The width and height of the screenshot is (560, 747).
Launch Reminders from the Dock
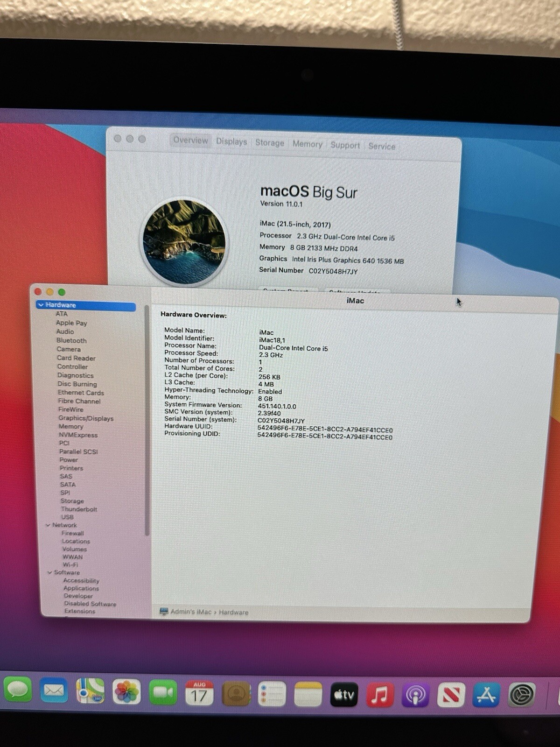tap(272, 694)
